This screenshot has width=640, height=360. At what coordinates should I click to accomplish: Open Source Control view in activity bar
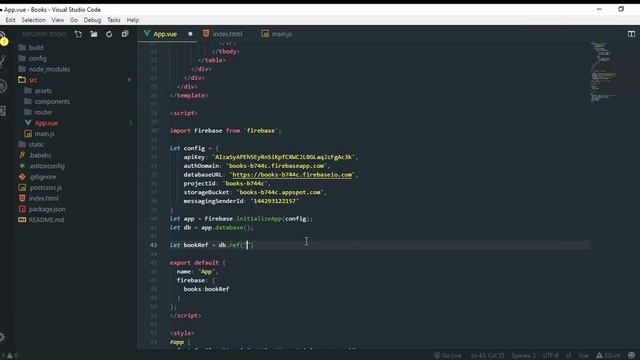coord(3,61)
